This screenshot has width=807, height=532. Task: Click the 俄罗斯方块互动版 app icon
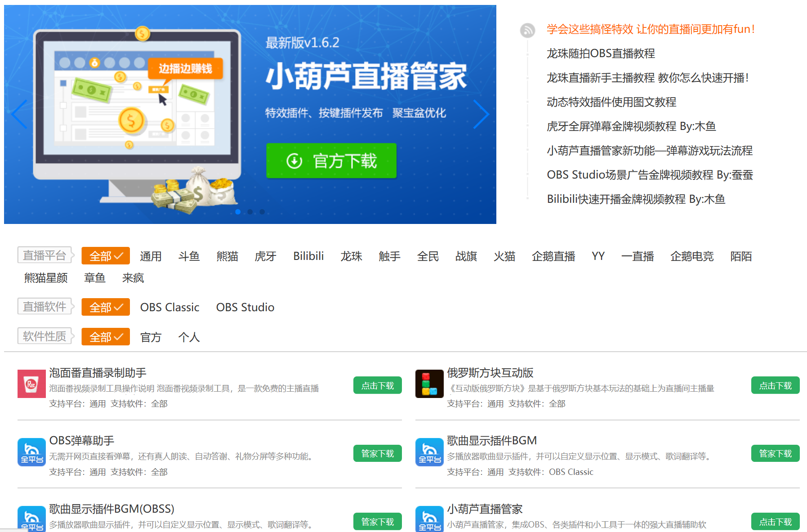[429, 384]
